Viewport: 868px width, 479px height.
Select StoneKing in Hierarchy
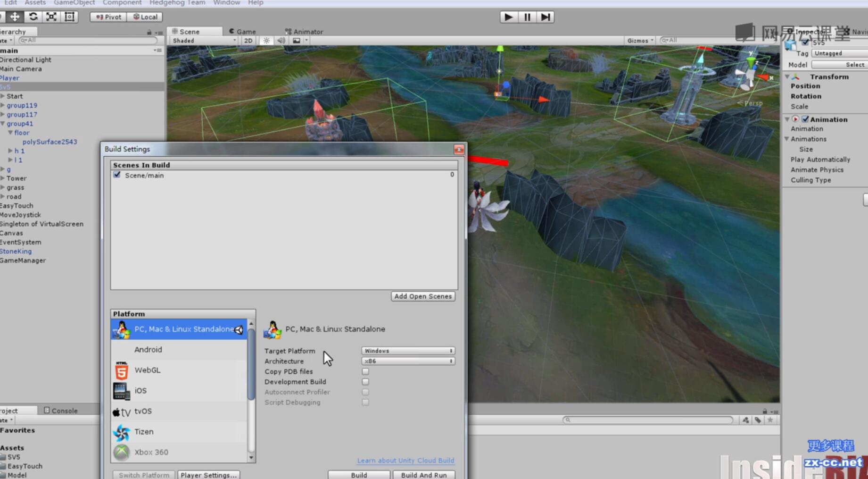click(16, 251)
